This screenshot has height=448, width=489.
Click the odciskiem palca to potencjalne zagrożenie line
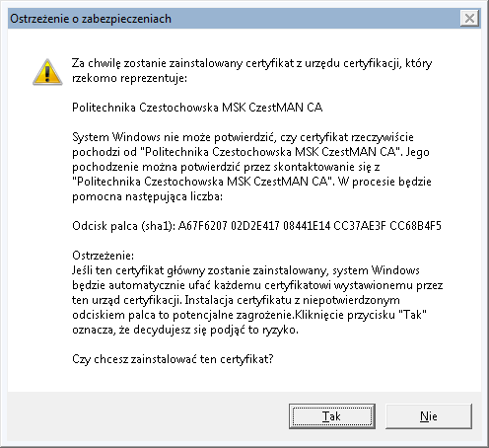coord(249,315)
